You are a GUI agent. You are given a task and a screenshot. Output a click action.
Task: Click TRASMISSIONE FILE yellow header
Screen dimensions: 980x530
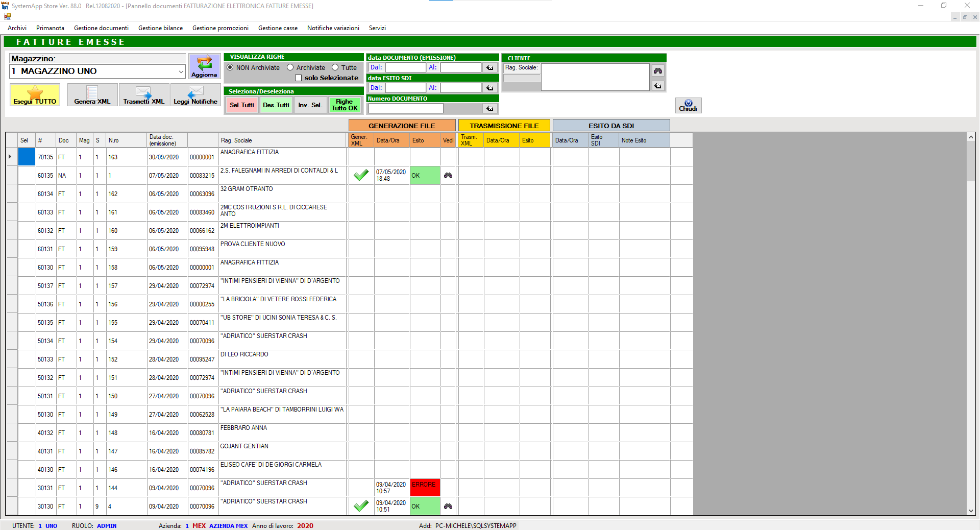(x=504, y=126)
